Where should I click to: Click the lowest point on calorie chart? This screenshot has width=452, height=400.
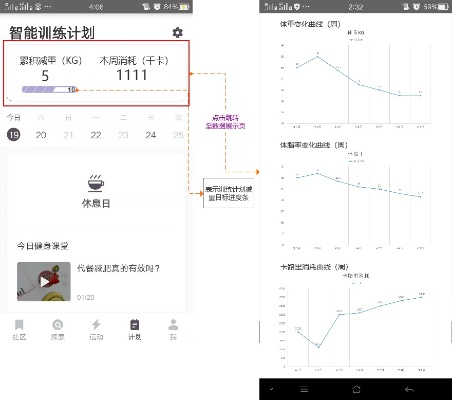pos(319,347)
